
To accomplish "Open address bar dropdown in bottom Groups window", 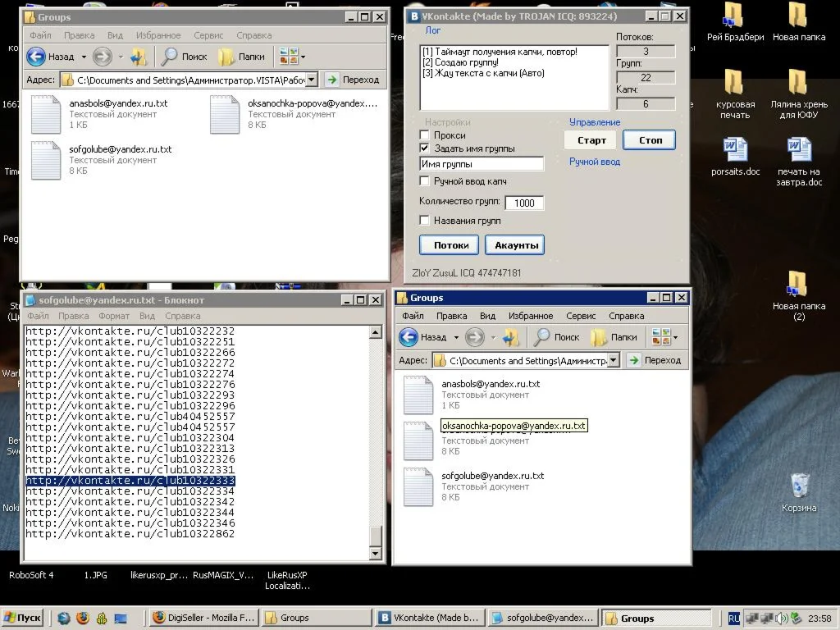I will coord(613,360).
